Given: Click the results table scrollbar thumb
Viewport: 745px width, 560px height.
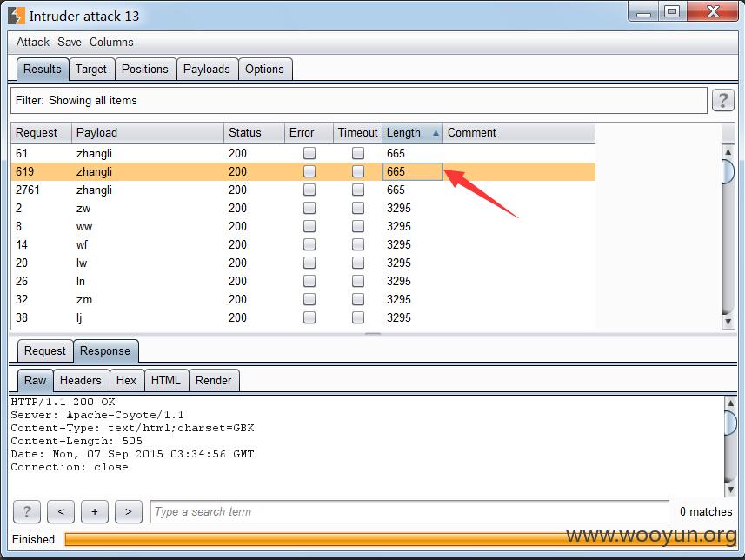Looking at the screenshot, I should (x=728, y=171).
